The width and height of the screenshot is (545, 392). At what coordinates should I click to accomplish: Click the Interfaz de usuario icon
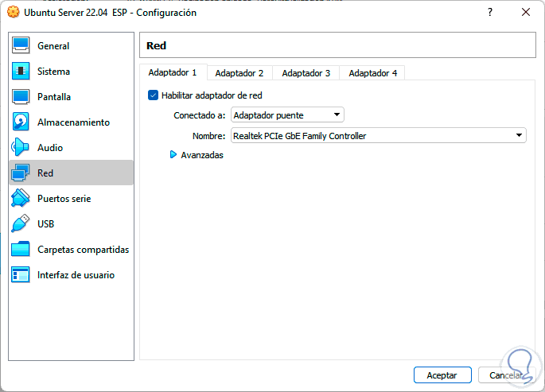point(21,275)
